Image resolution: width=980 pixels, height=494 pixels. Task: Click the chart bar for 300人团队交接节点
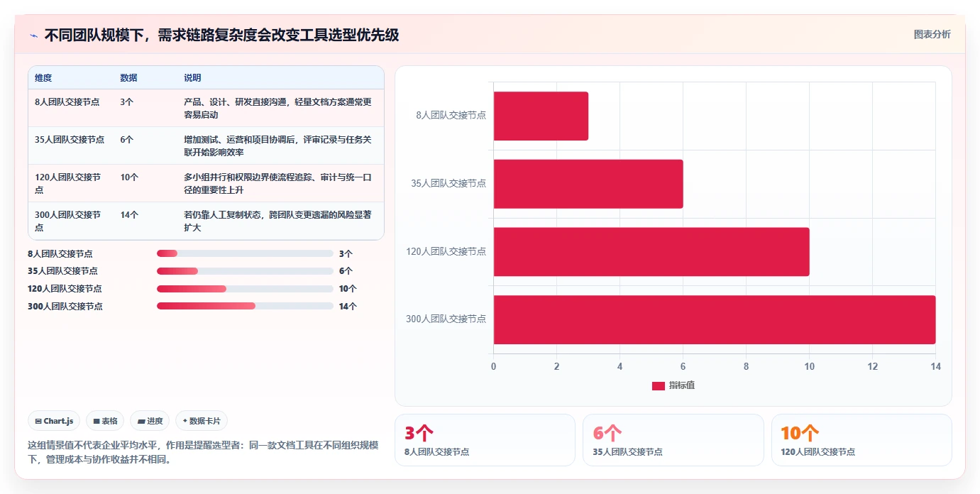pyautogui.click(x=715, y=319)
